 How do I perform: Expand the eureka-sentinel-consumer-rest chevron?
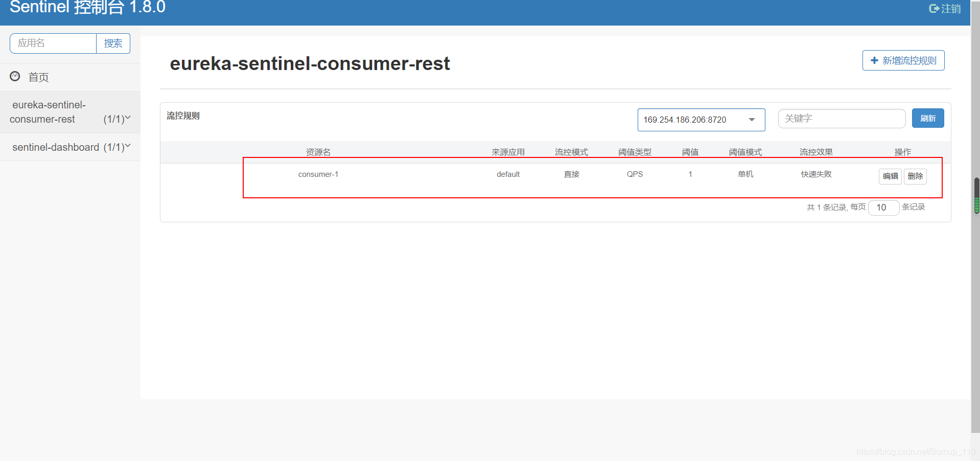tap(128, 118)
